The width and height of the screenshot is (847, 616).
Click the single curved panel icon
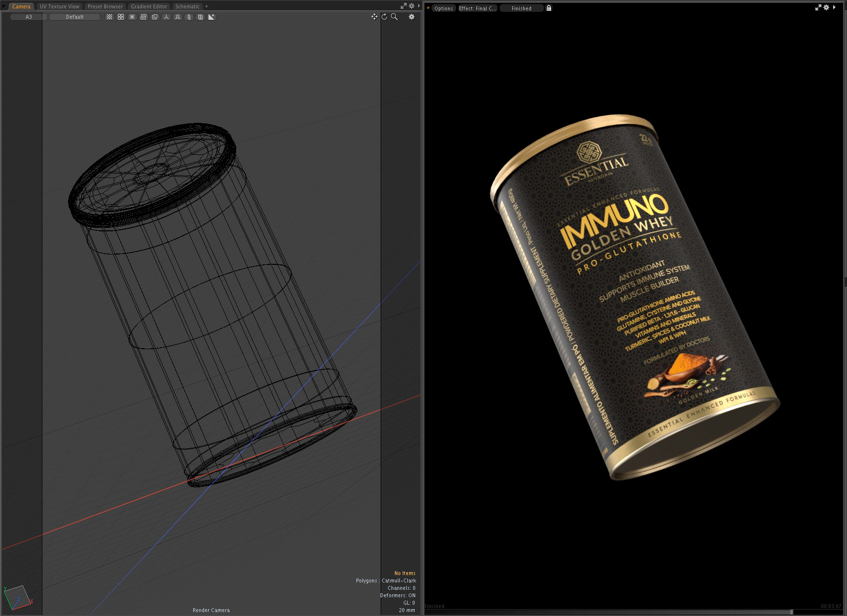pyautogui.click(x=189, y=17)
